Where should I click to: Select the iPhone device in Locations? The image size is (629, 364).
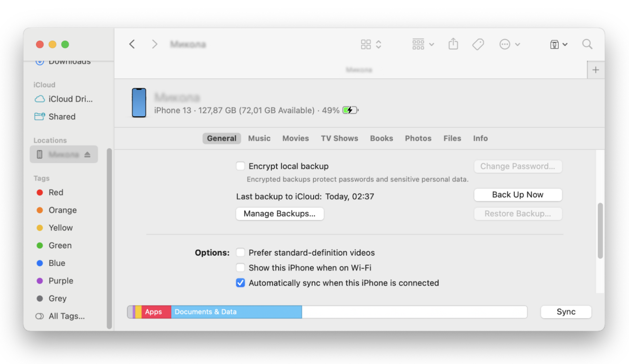64,154
